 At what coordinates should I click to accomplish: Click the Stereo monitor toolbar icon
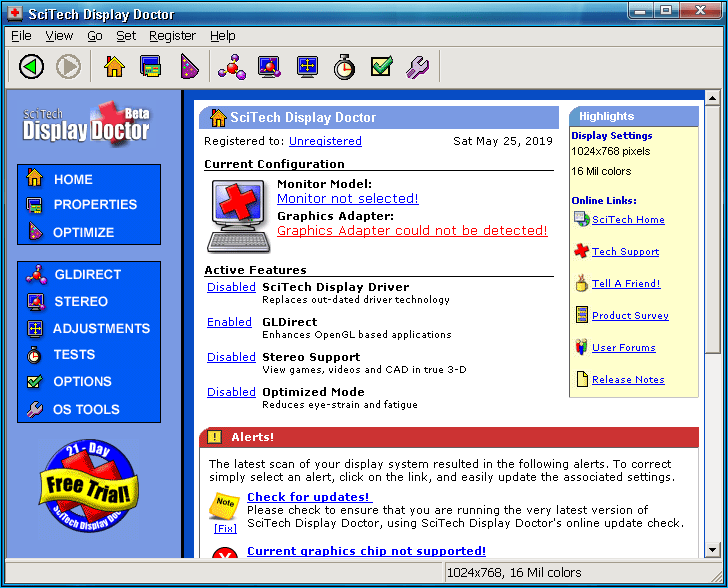pos(270,67)
